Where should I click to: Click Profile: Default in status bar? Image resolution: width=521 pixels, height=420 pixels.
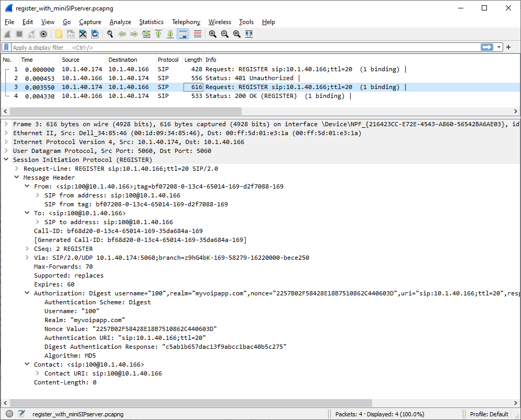tap(489, 414)
